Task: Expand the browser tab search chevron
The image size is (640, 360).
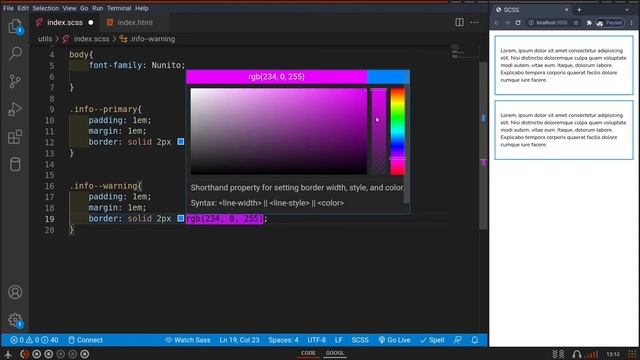Action: click(x=627, y=10)
